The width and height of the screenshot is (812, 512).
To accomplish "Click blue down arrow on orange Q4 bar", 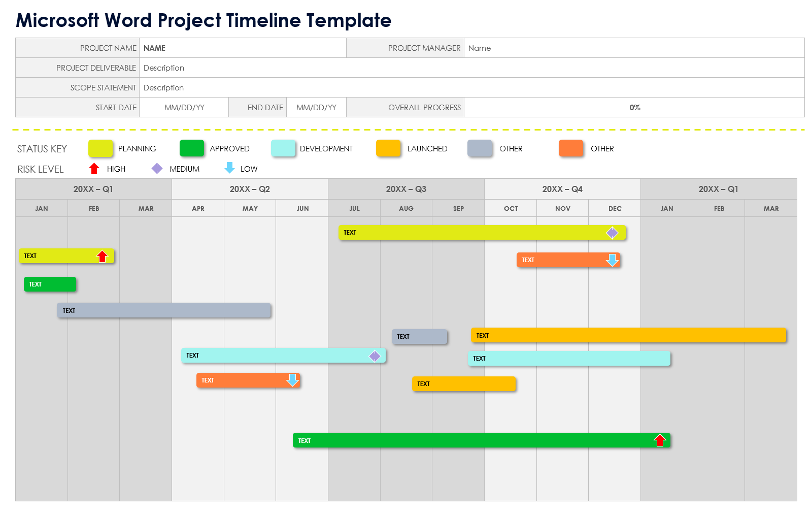I will click(x=613, y=260).
